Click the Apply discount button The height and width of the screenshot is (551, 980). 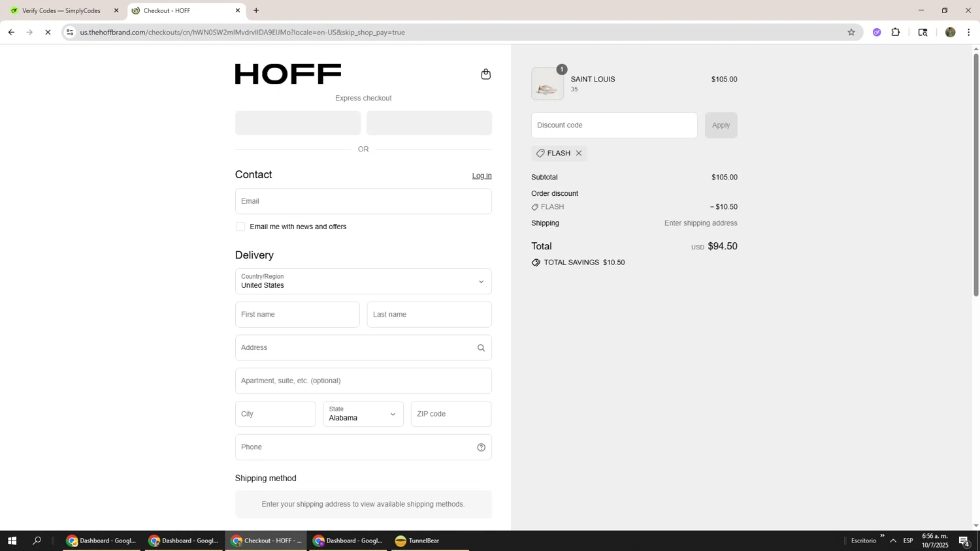(721, 125)
